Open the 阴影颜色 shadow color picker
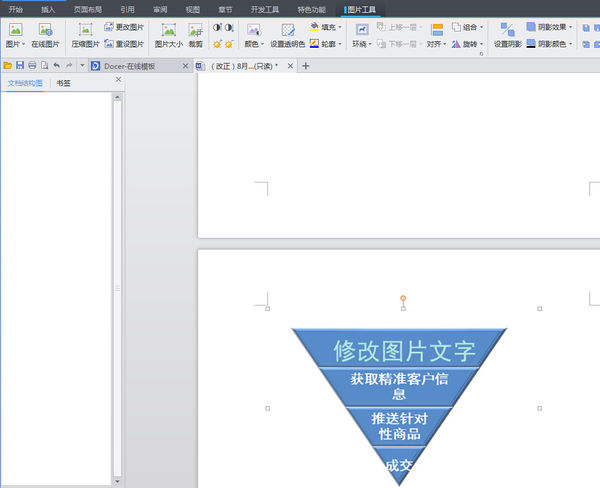 coord(549,44)
